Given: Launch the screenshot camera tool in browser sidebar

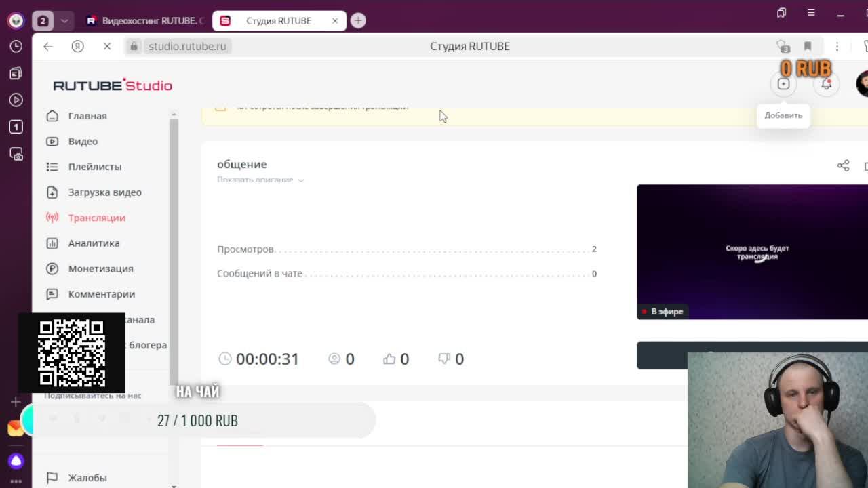Looking at the screenshot, I should click(16, 154).
